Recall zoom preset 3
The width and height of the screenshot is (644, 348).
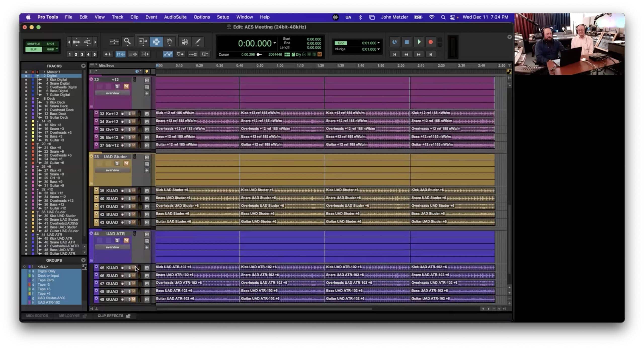82,54
